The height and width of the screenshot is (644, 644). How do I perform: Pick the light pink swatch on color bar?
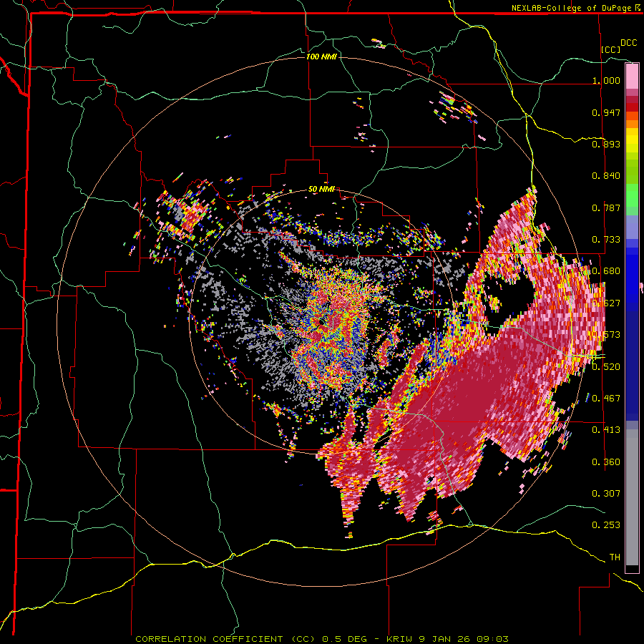pos(632,76)
